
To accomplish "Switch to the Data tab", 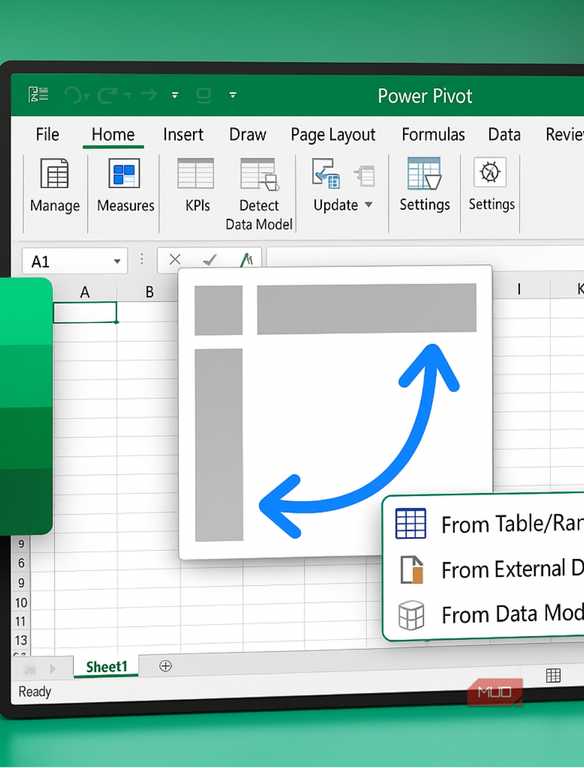I will (504, 134).
